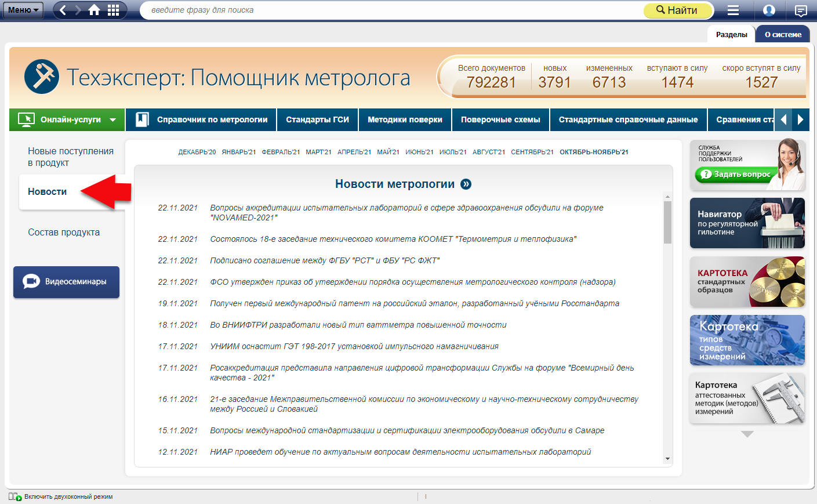Viewport: 817px width, 504px height.
Task: Select Новые поступления в продукт
Action: pos(71,157)
